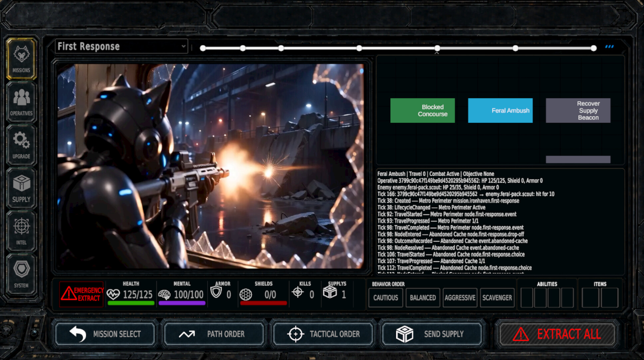Select the Feral Ambush node
Screen dimensions: 644x360
pyautogui.click(x=500, y=110)
